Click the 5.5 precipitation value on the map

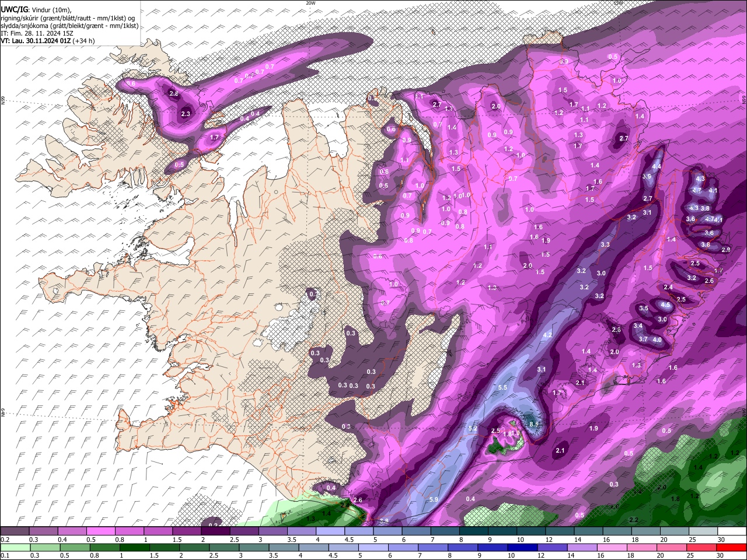pos(503,387)
